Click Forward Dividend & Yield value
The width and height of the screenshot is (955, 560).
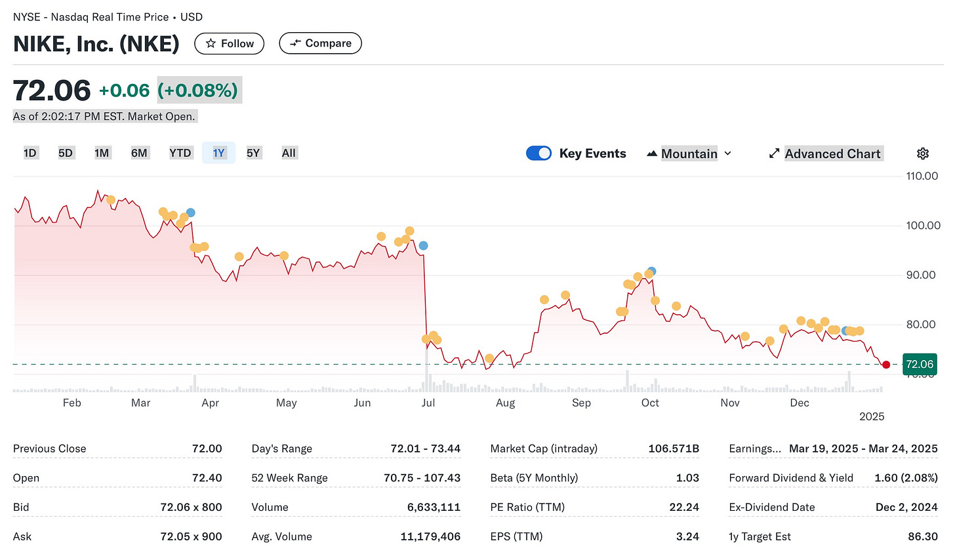click(906, 478)
